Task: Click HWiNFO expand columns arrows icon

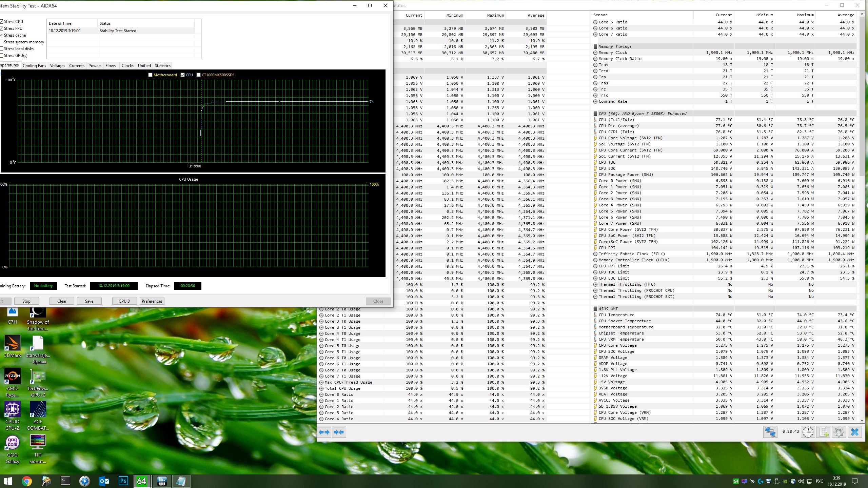Action: pyautogui.click(x=324, y=432)
